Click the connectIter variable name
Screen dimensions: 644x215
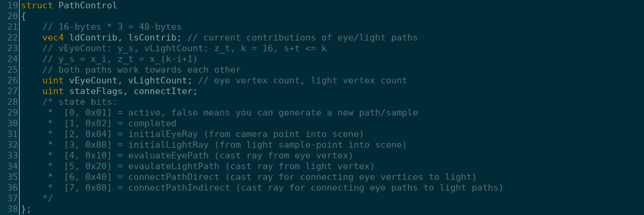(163, 91)
